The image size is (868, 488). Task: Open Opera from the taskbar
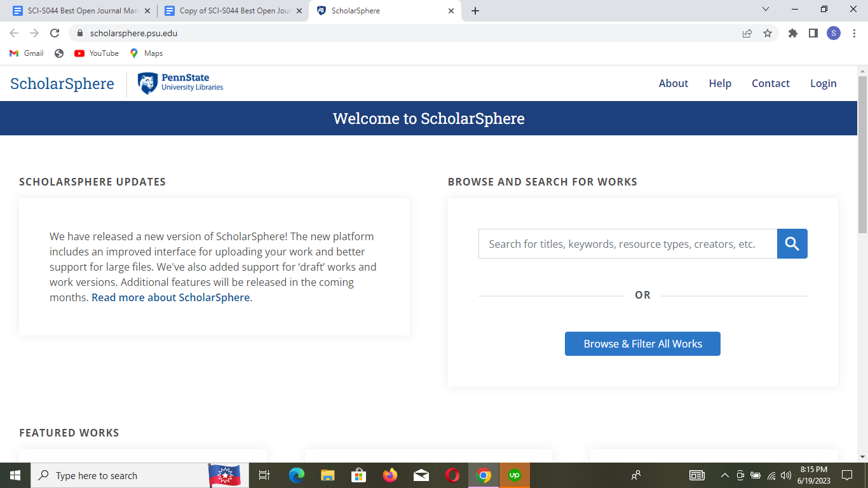(x=452, y=475)
